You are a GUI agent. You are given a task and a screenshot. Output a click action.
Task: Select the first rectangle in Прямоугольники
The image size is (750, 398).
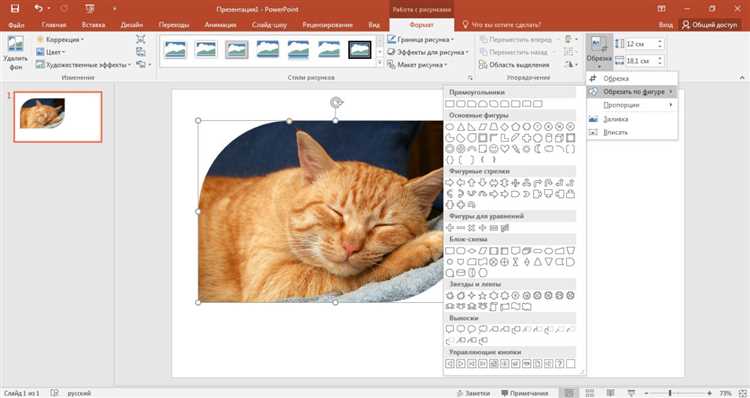(450, 104)
